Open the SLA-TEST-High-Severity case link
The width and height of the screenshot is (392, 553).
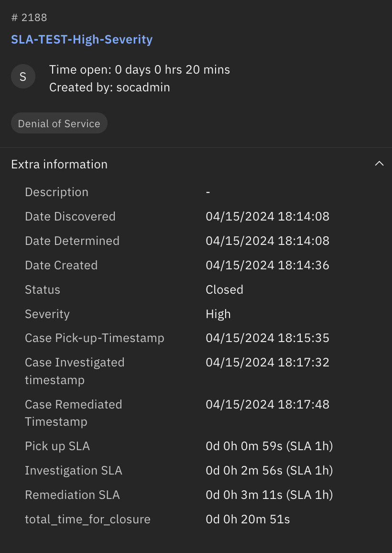(x=82, y=39)
